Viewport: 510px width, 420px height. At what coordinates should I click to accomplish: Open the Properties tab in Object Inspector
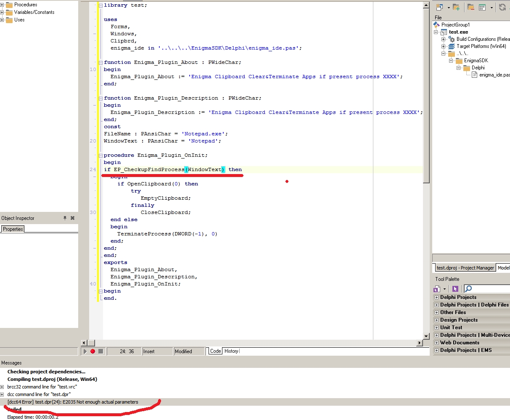(13, 229)
